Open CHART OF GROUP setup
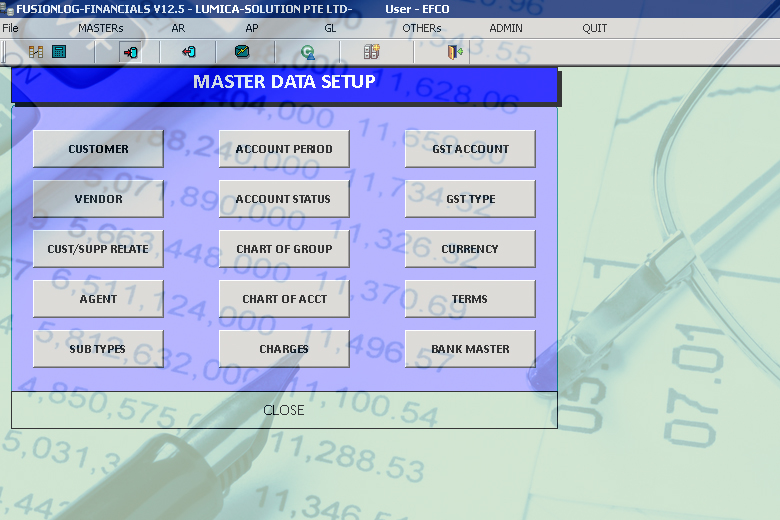The image size is (780, 520). (284, 249)
